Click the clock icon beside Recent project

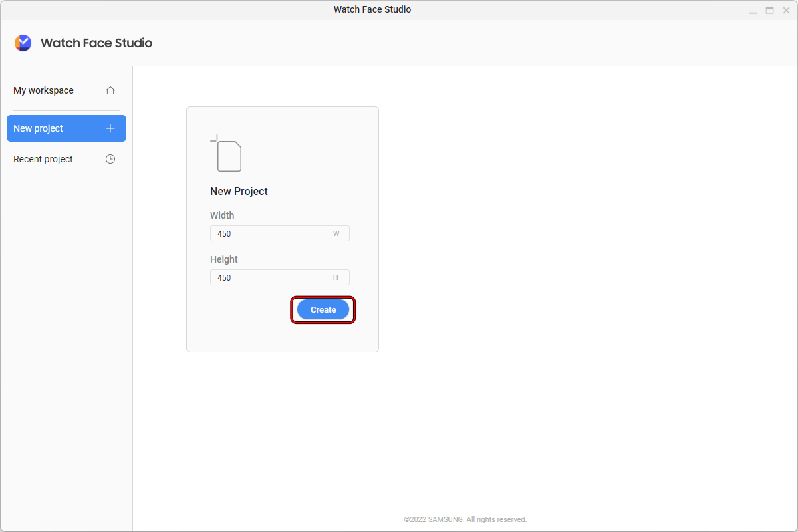click(x=110, y=159)
